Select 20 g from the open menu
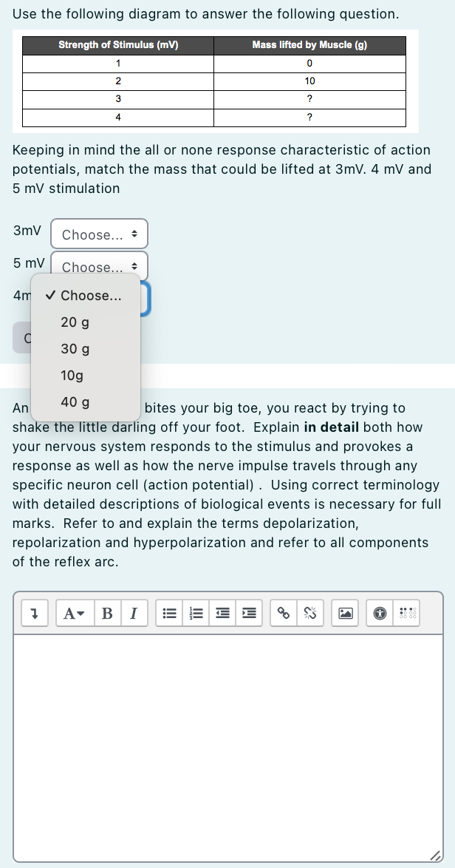 click(73, 322)
